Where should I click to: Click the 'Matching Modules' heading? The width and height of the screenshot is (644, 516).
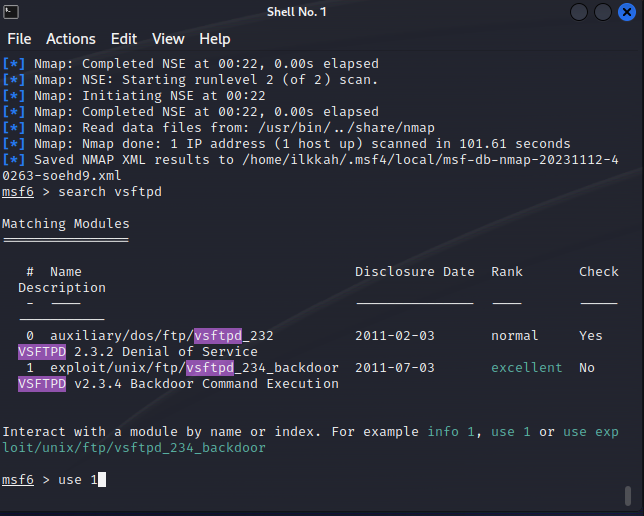click(65, 224)
